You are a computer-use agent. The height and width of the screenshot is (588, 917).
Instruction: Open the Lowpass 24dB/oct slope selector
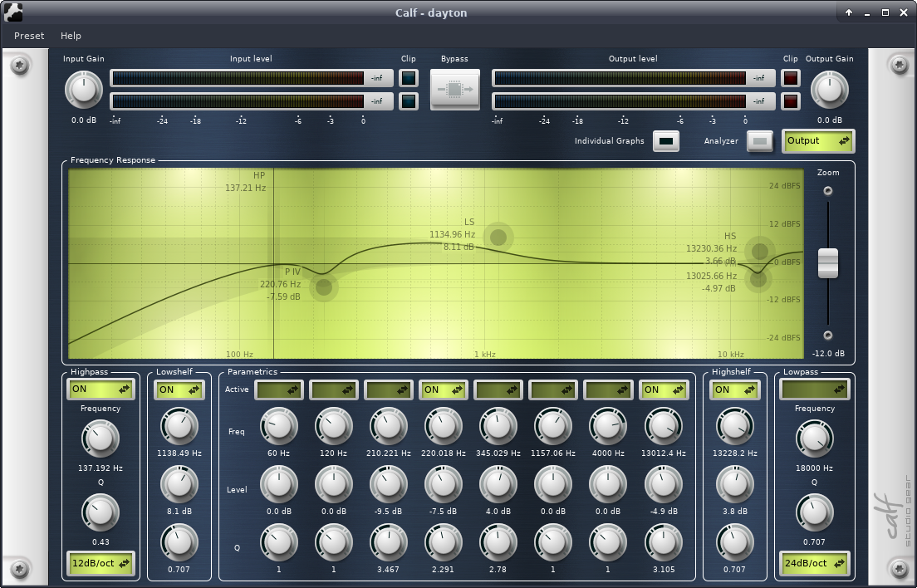tap(815, 563)
